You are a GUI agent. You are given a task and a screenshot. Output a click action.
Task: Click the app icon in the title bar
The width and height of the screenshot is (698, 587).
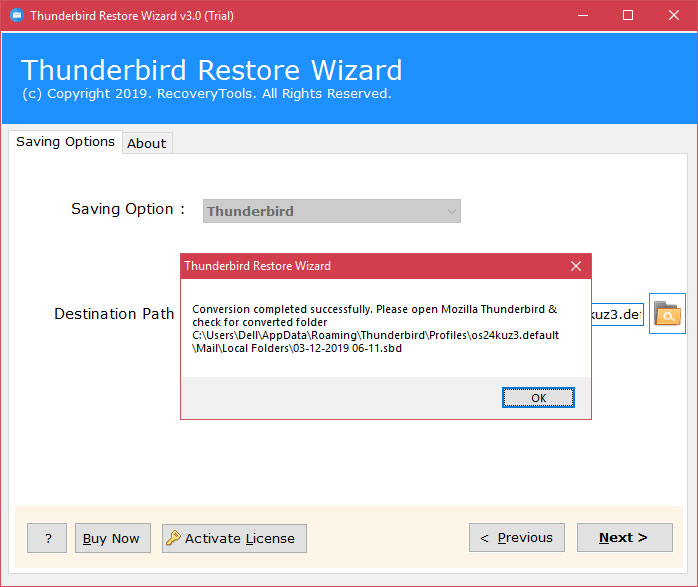pos(16,16)
